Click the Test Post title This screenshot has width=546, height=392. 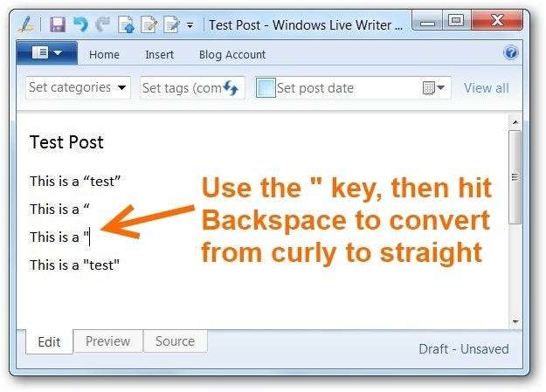pos(66,142)
